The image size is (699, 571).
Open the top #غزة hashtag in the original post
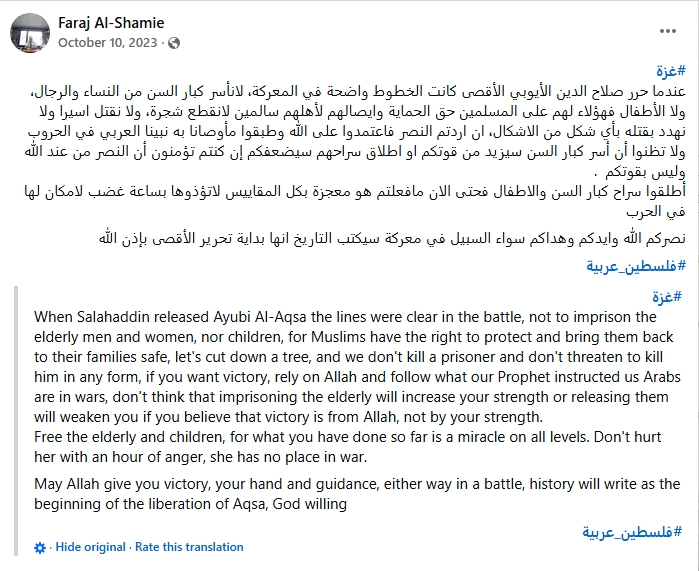click(x=669, y=70)
